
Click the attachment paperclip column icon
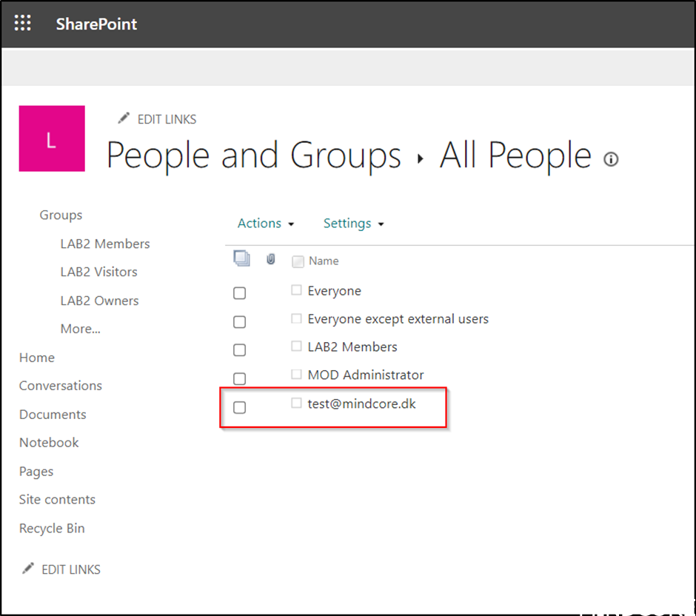(271, 259)
